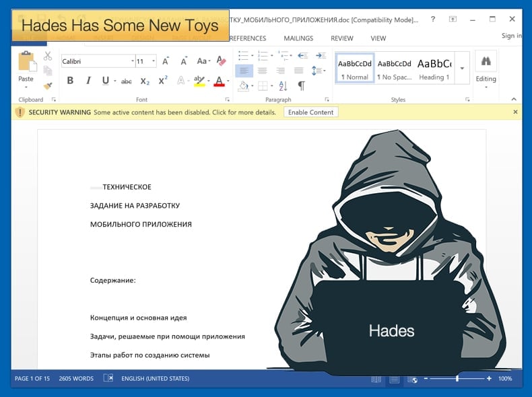The image size is (532, 397).
Task: Open Ribbon Display Options
Action: click(x=453, y=20)
